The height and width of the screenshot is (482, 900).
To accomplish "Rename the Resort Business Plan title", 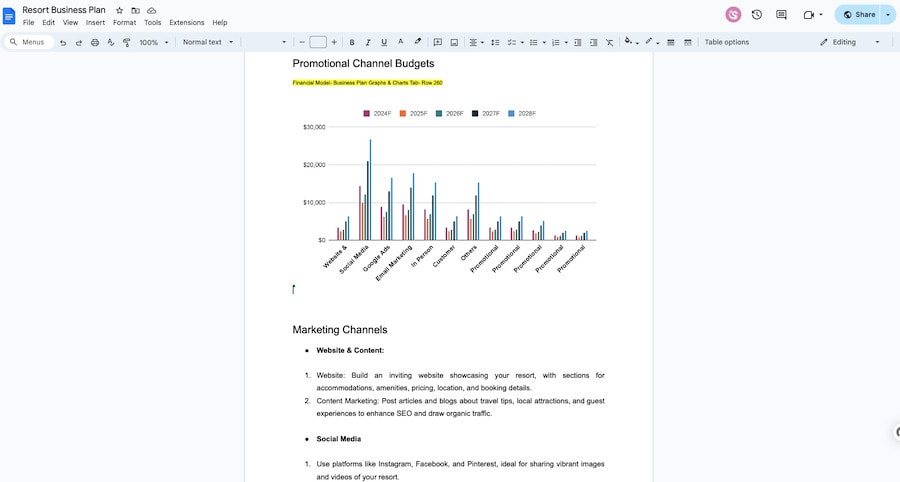I will click(x=64, y=10).
